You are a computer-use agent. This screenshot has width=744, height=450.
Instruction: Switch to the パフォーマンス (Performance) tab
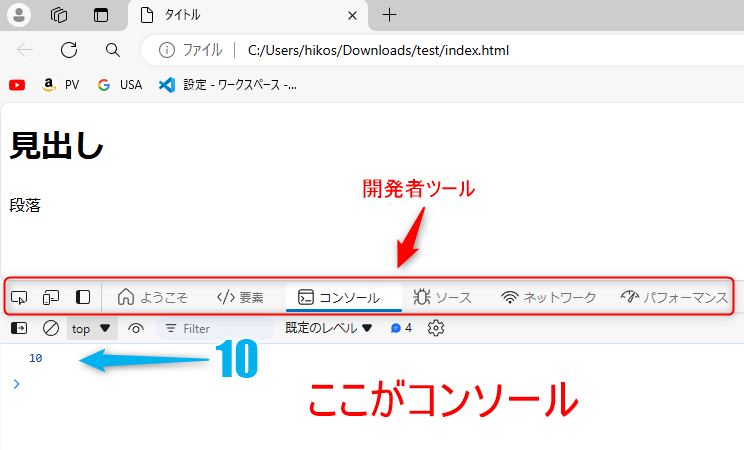click(674, 297)
